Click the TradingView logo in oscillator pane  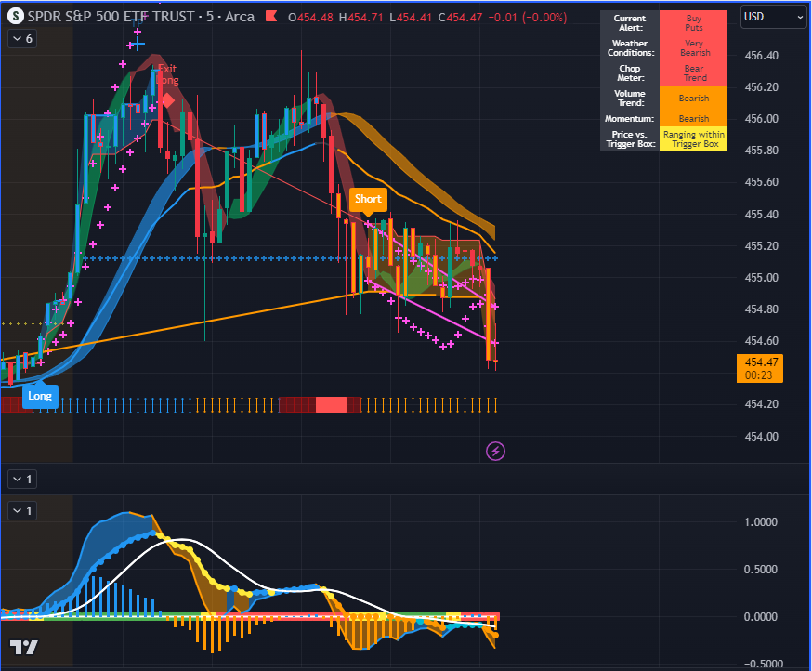[24, 647]
